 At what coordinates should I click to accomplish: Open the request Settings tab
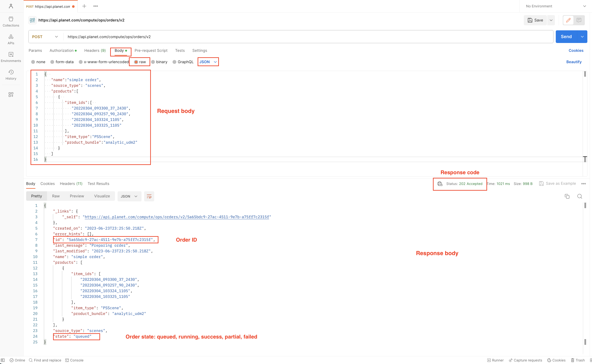(200, 51)
